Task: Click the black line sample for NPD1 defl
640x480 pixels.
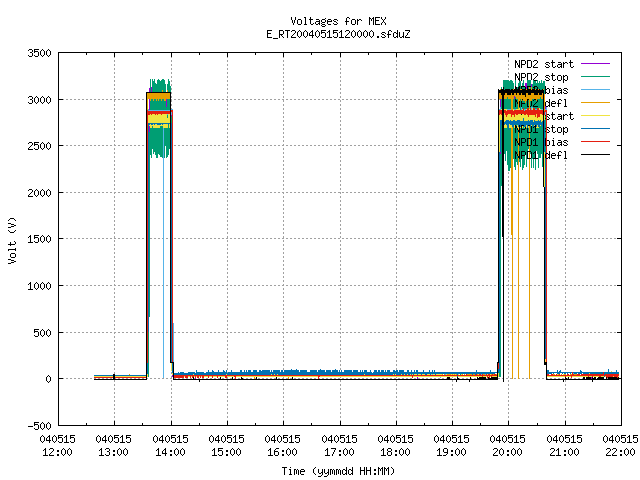Action: [595, 155]
